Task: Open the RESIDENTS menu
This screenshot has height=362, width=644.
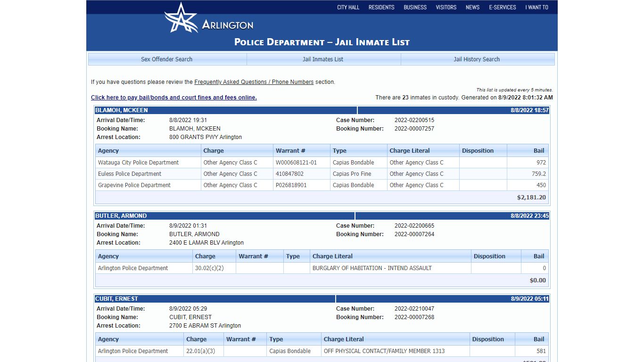Action: click(x=381, y=7)
